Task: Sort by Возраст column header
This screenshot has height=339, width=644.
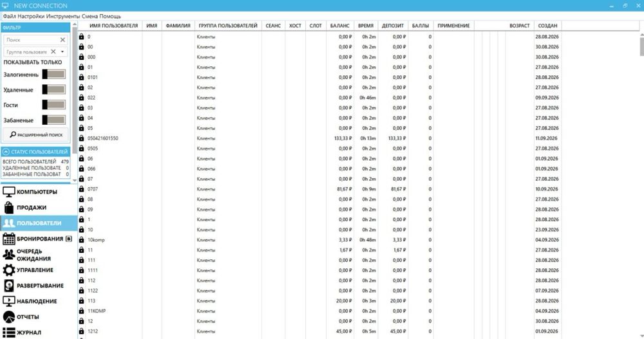Action: [520, 26]
